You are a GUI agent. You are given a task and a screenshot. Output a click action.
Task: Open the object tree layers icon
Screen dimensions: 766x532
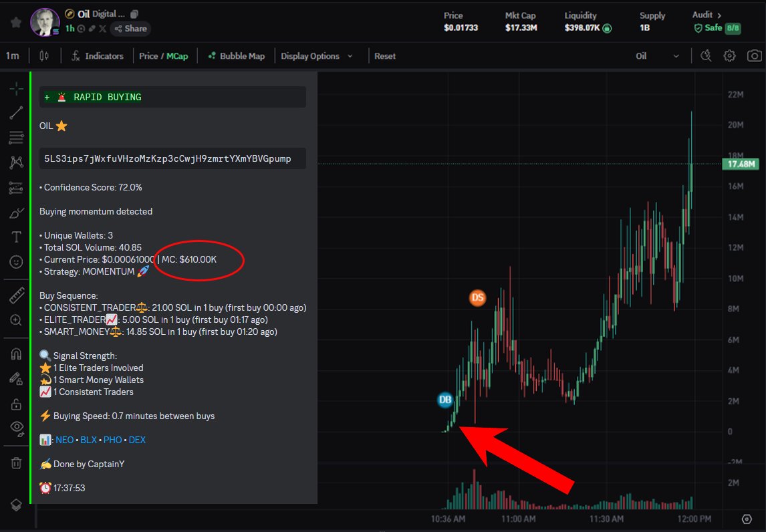(x=16, y=505)
